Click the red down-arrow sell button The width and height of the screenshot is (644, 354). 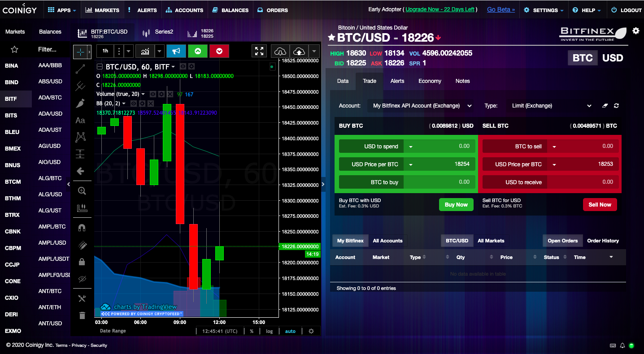(x=219, y=51)
